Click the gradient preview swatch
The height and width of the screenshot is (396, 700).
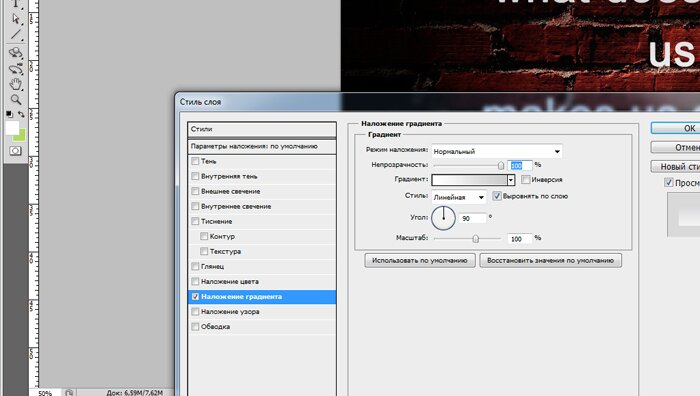pos(469,179)
